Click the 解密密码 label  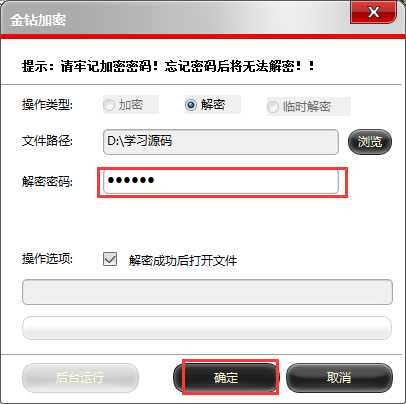click(x=47, y=182)
